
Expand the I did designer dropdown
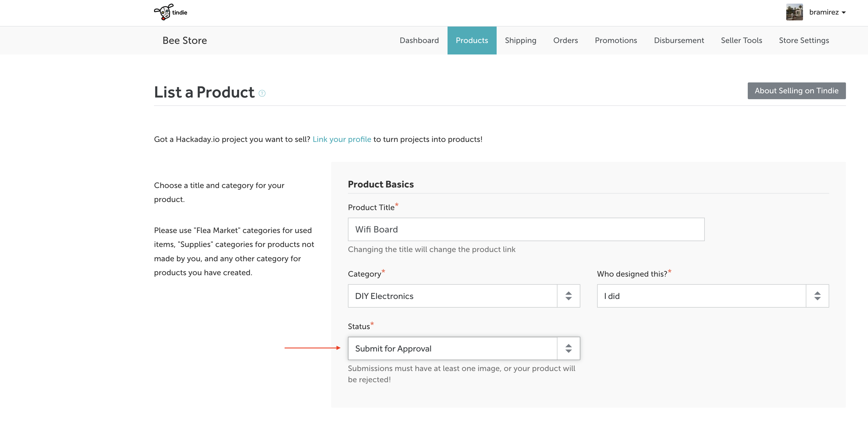point(701,296)
